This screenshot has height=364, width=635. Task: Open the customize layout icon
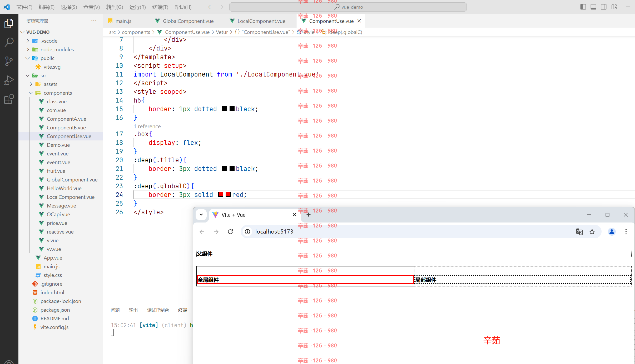tap(614, 7)
